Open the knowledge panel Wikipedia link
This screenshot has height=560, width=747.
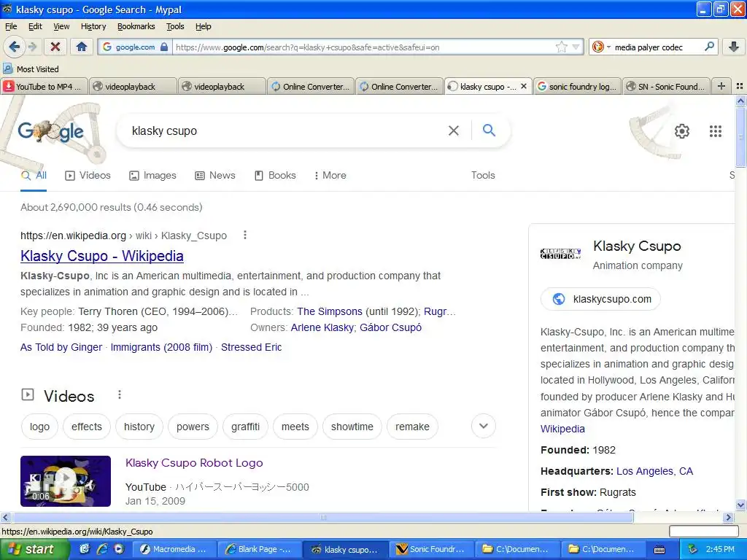click(x=562, y=429)
